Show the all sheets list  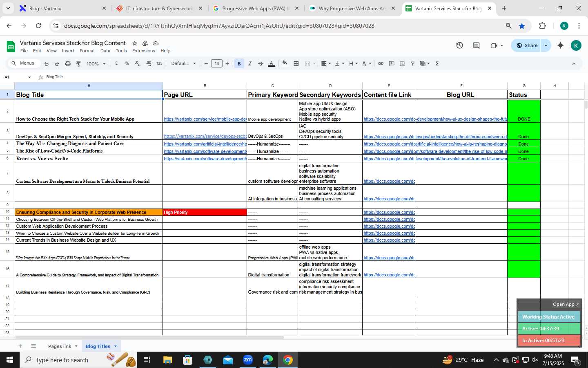click(x=33, y=346)
